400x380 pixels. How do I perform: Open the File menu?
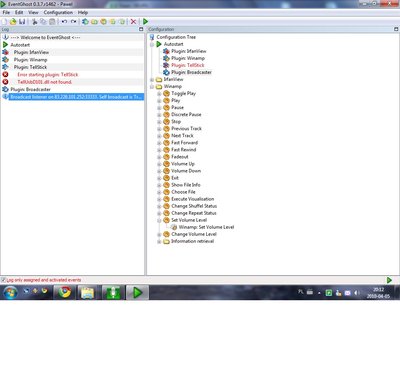[x=6, y=12]
